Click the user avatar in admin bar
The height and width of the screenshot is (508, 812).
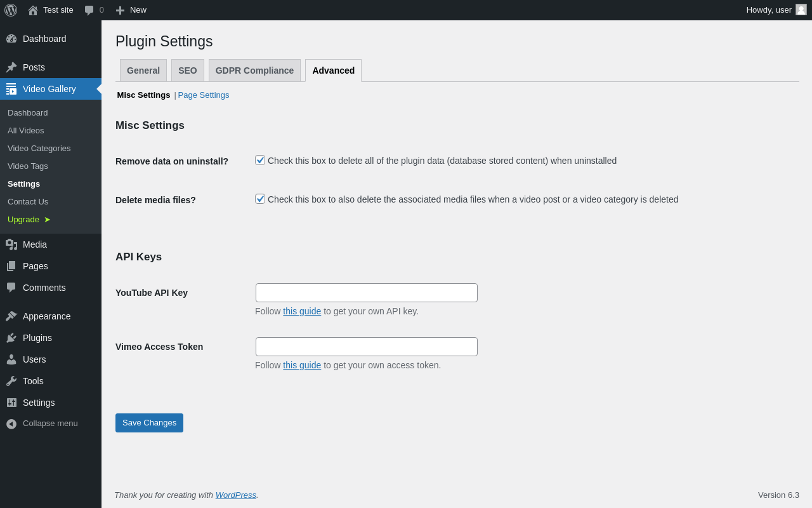[x=801, y=10]
